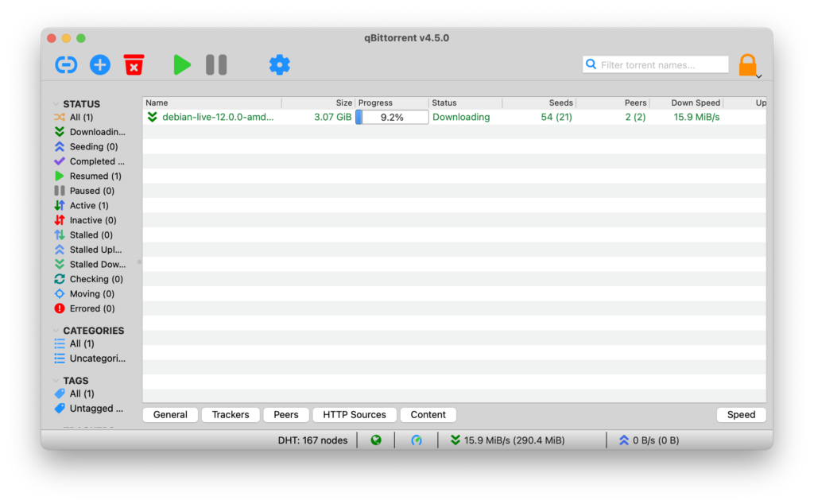This screenshot has height=504, width=814.
Task: Sort by Peers column header
Action: [x=613, y=103]
